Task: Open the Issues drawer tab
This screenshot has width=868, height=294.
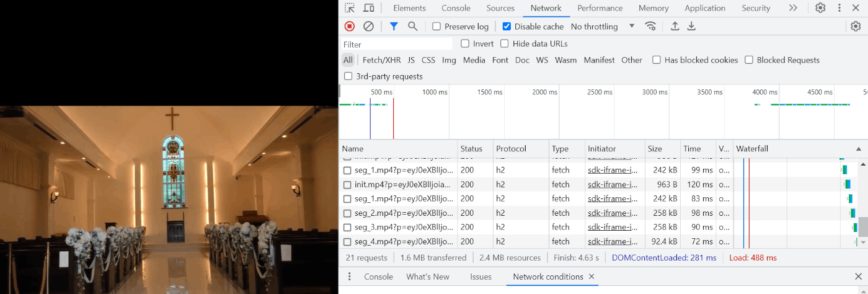Action: (x=480, y=277)
